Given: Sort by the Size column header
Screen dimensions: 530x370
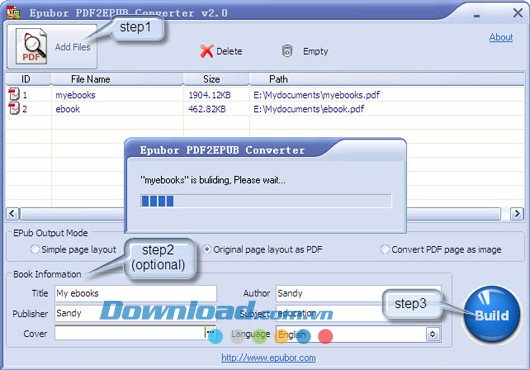Looking at the screenshot, I should 216,79.
